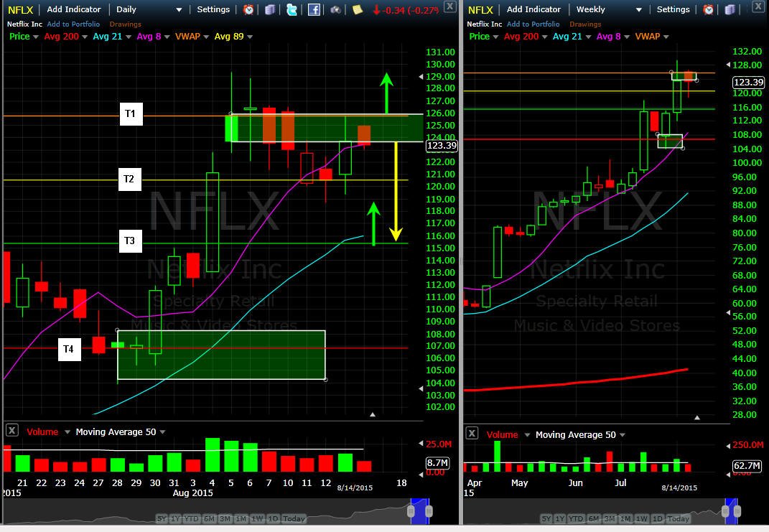The image size is (769, 532).
Task: Click the Netflix Inc company name on Daily chart
Action: [x=24, y=24]
